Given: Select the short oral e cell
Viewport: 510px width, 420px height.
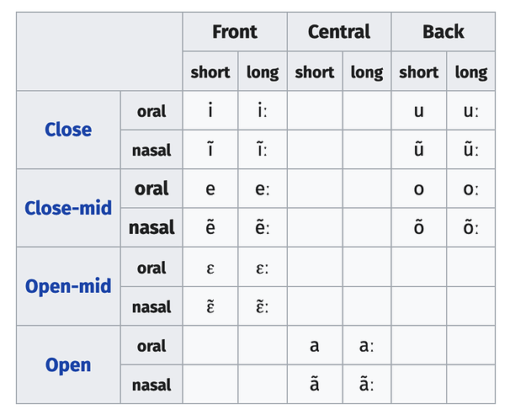Looking at the screenshot, I should 210,189.
